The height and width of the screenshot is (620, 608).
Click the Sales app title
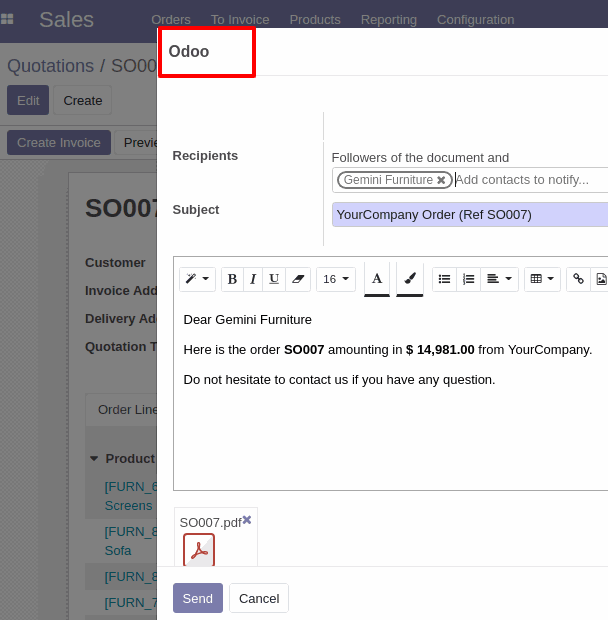click(66, 19)
